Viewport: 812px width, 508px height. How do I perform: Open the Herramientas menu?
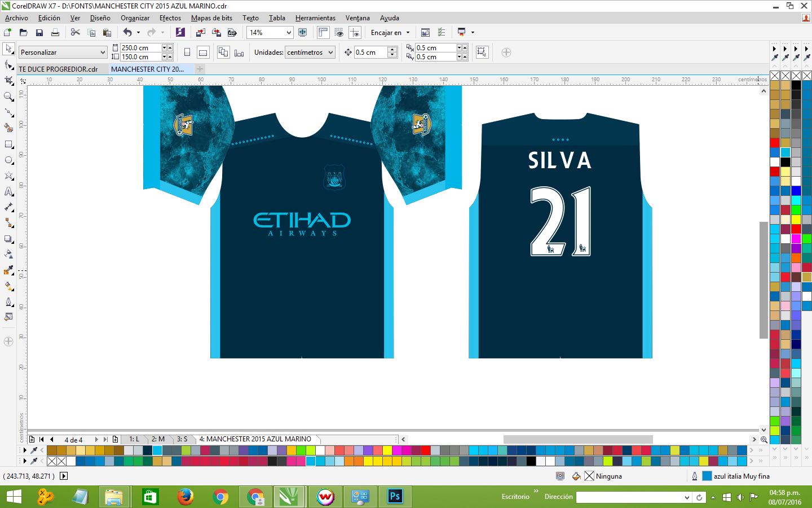tap(315, 17)
